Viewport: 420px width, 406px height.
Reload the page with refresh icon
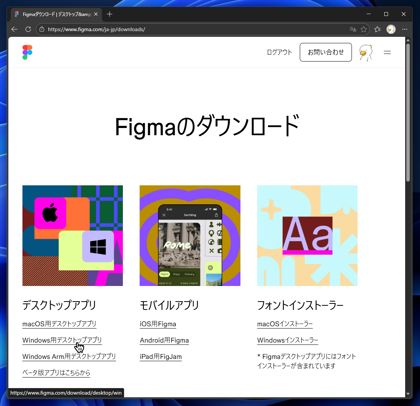tap(28, 29)
